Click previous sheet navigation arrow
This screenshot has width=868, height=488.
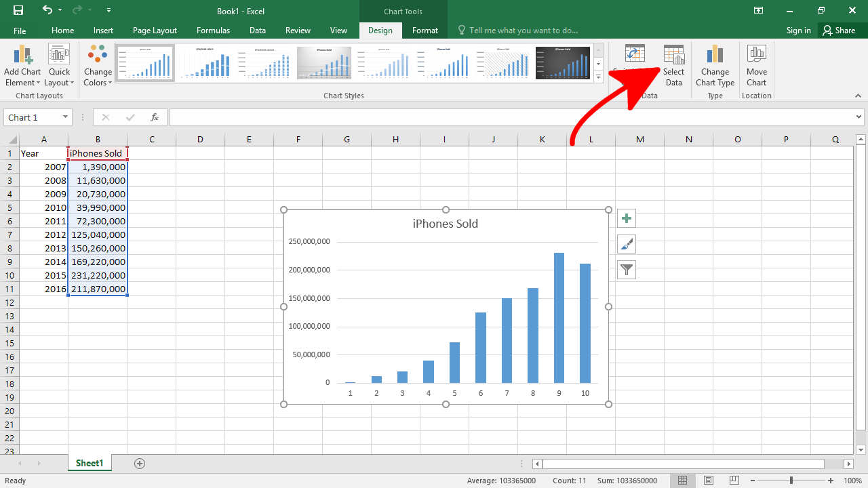[x=20, y=464]
